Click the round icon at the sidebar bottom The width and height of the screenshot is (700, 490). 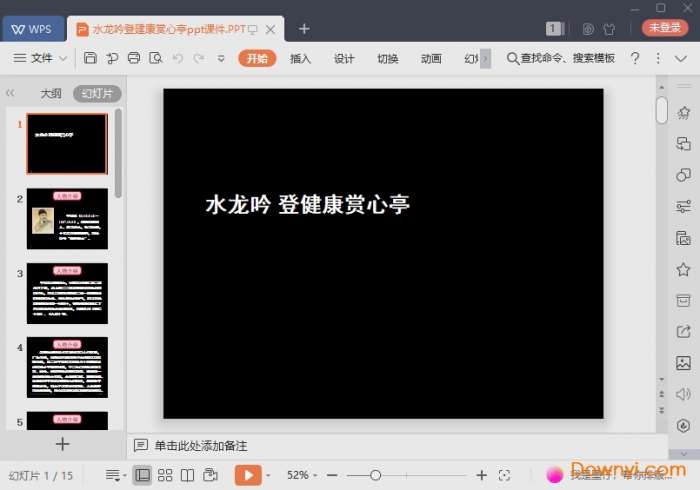click(683, 426)
